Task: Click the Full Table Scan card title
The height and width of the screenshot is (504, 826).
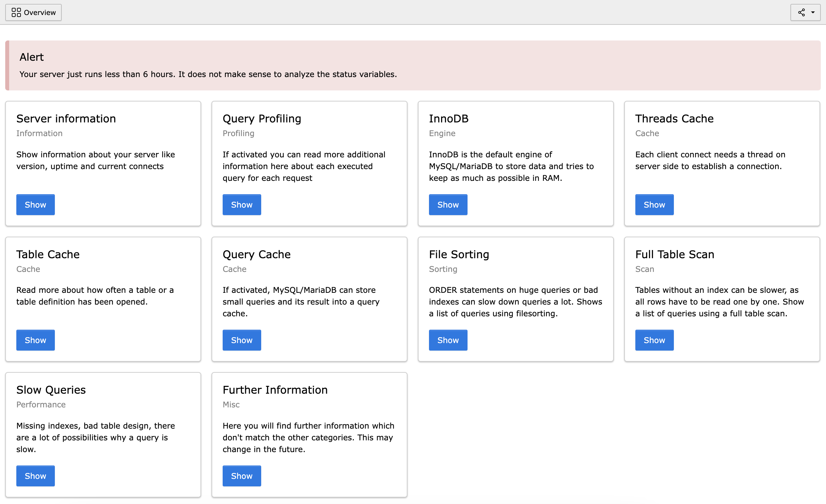Action: pyautogui.click(x=675, y=254)
